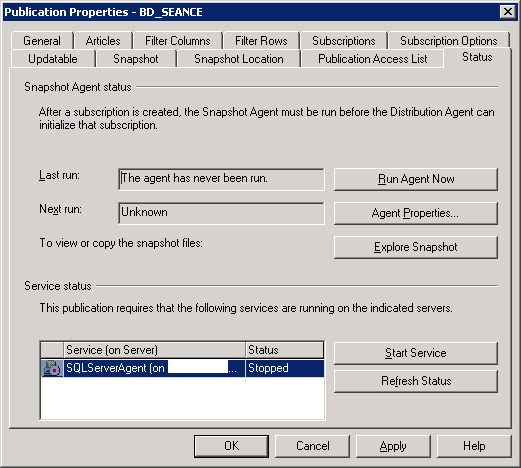The width and height of the screenshot is (521, 468).
Task: Click the Explore Snapshot button
Action: coord(416,247)
